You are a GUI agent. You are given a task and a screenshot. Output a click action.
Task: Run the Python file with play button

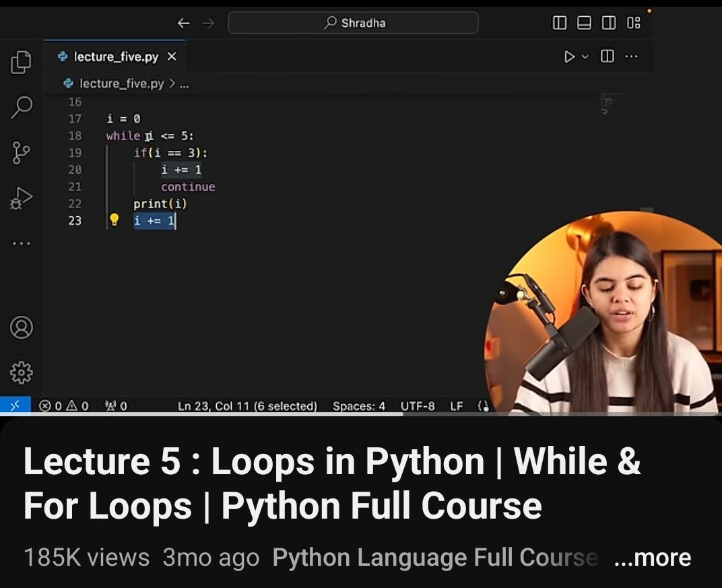coord(569,57)
